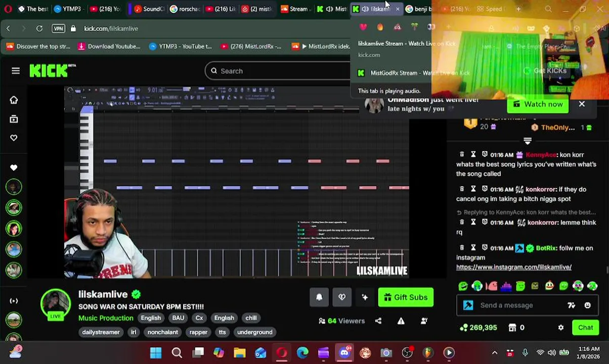Send message with the Chat button

[x=585, y=328]
